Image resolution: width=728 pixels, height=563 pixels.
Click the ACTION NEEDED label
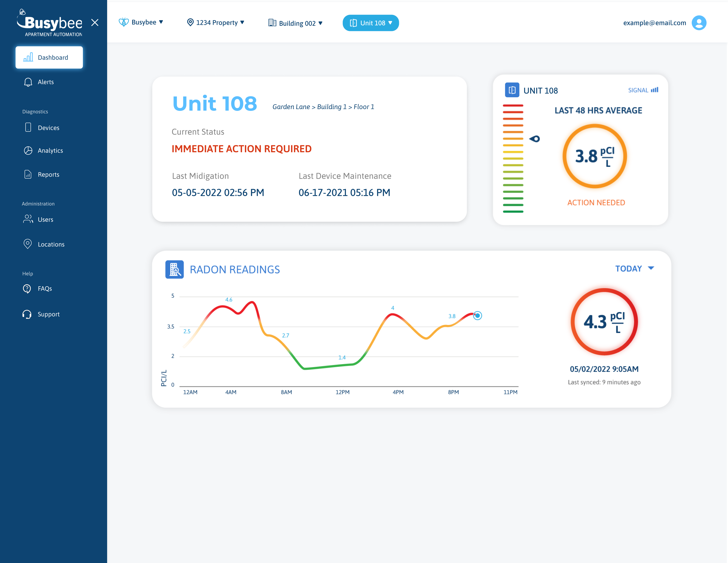coord(596,202)
